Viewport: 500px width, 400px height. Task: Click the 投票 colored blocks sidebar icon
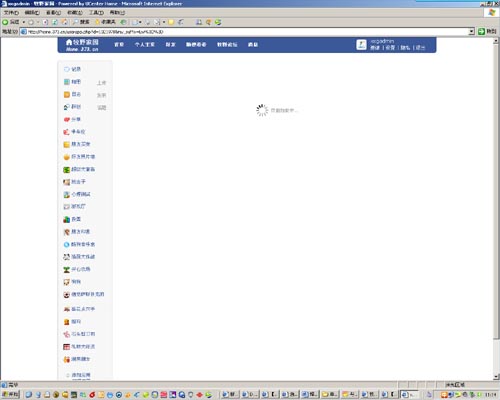pos(67,219)
